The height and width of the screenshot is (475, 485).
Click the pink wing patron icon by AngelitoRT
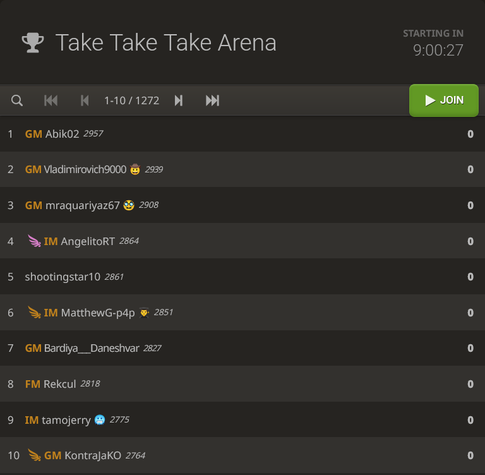pos(34,241)
